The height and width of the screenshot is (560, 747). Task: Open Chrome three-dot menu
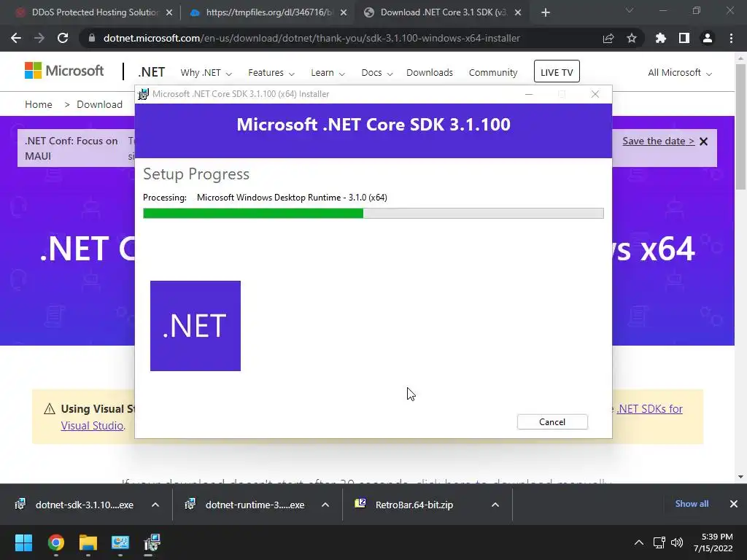pos(731,38)
